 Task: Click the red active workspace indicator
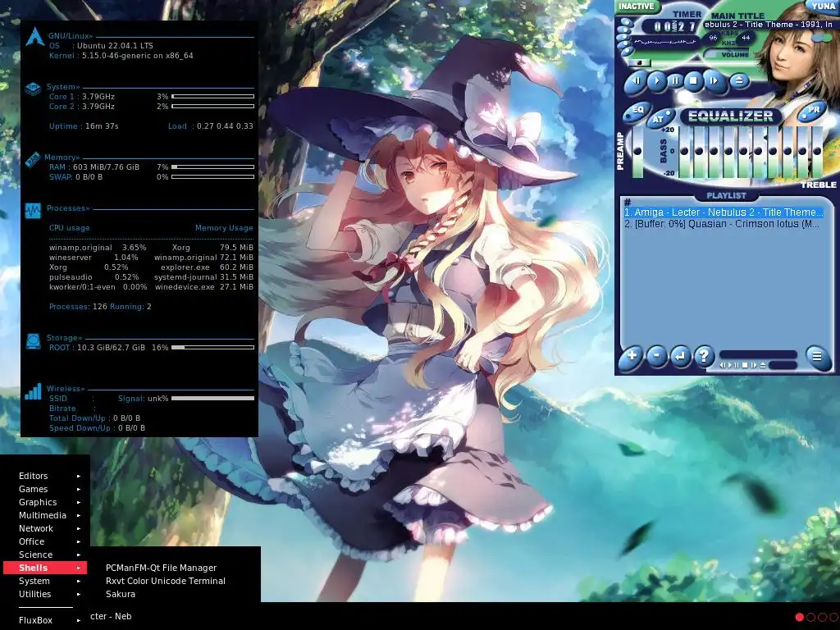(799, 617)
